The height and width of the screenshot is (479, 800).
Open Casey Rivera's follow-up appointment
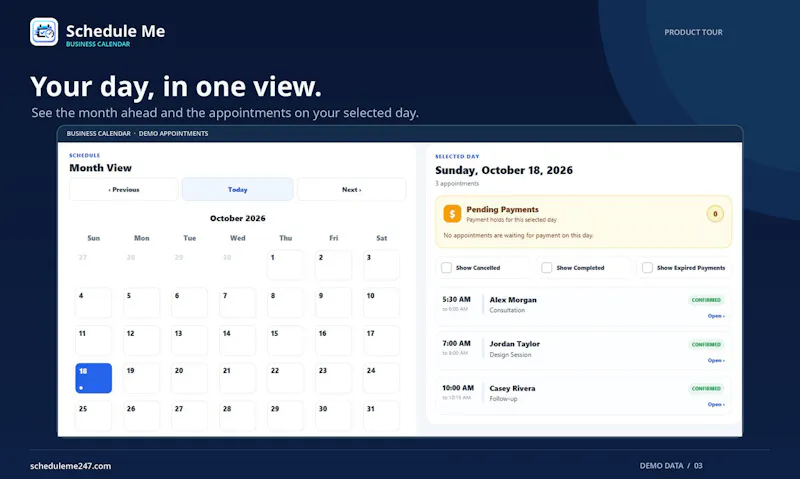(716, 404)
